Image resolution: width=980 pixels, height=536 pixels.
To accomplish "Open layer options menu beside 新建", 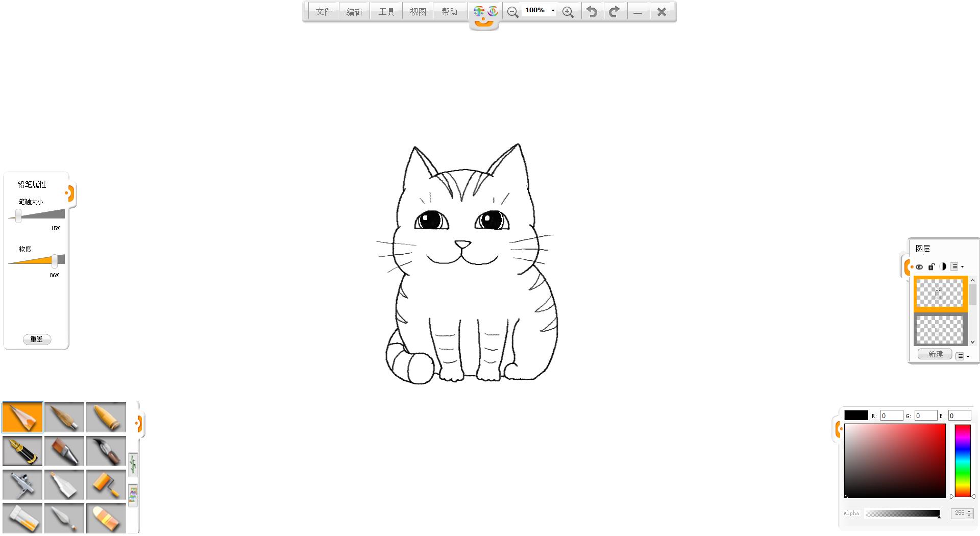I will click(x=962, y=356).
